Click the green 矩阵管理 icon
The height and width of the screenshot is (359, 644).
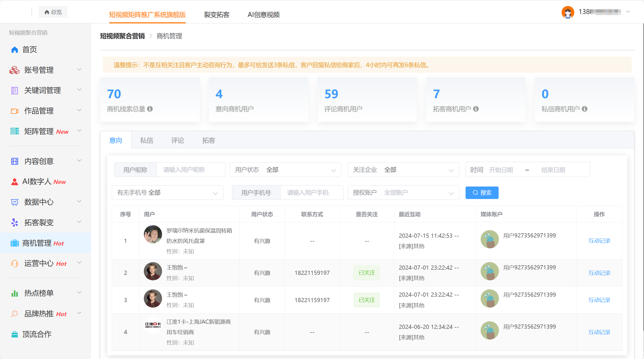pyautogui.click(x=15, y=131)
